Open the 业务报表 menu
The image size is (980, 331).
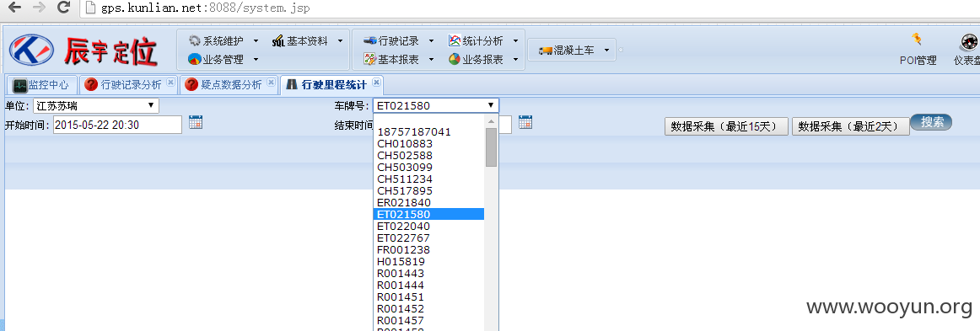[x=483, y=59]
